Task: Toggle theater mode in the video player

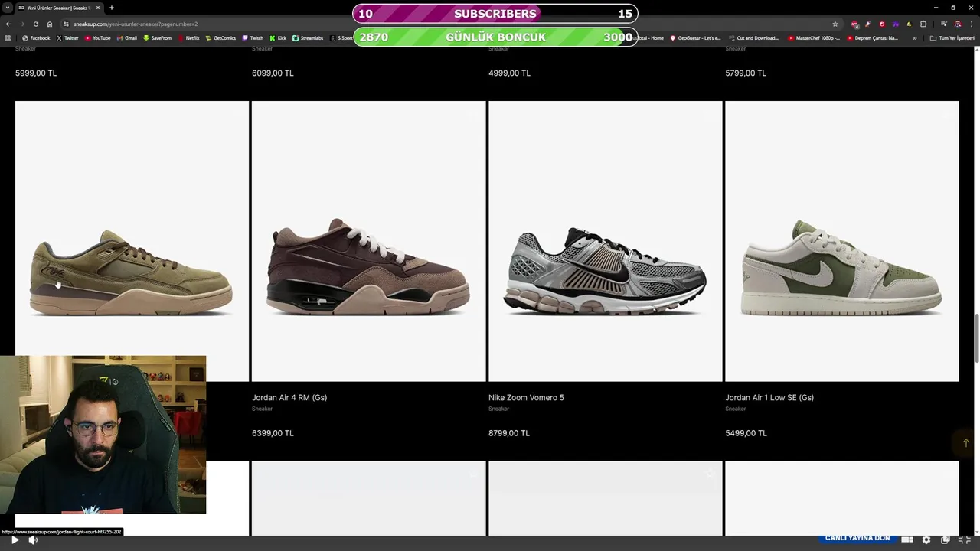Action: (907, 540)
